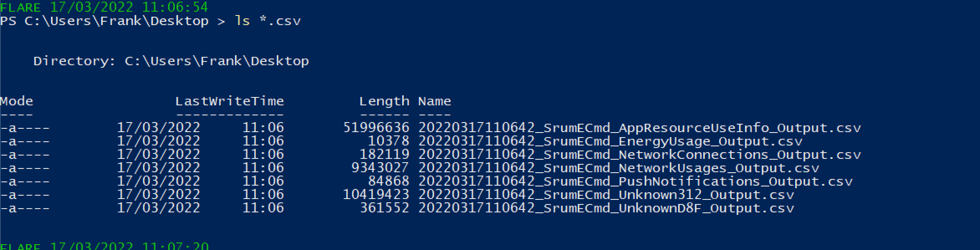
Task: Click the 10419423 file length value
Action: [x=376, y=194]
